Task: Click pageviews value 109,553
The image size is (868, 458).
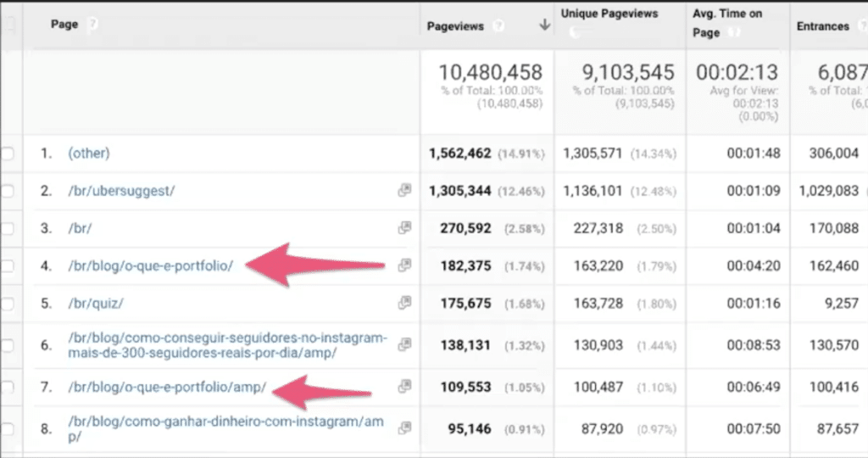Action: [x=465, y=387]
